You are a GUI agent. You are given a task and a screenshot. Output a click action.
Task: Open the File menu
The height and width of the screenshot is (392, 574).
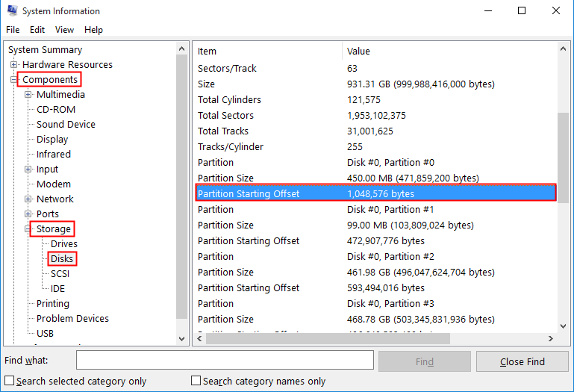pos(13,30)
